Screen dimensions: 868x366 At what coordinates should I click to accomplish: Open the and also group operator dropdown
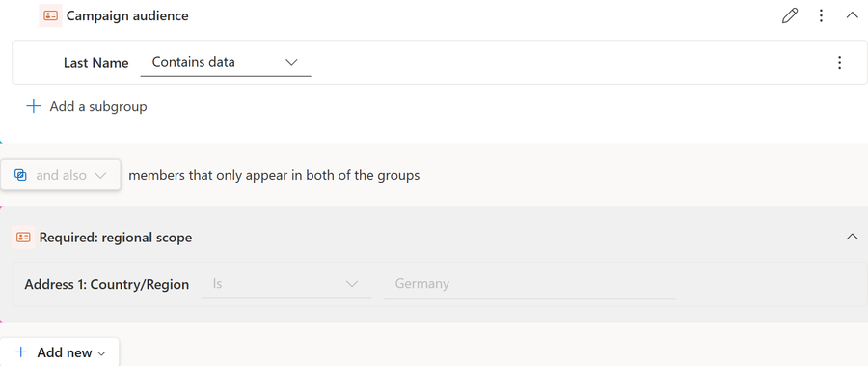click(61, 175)
